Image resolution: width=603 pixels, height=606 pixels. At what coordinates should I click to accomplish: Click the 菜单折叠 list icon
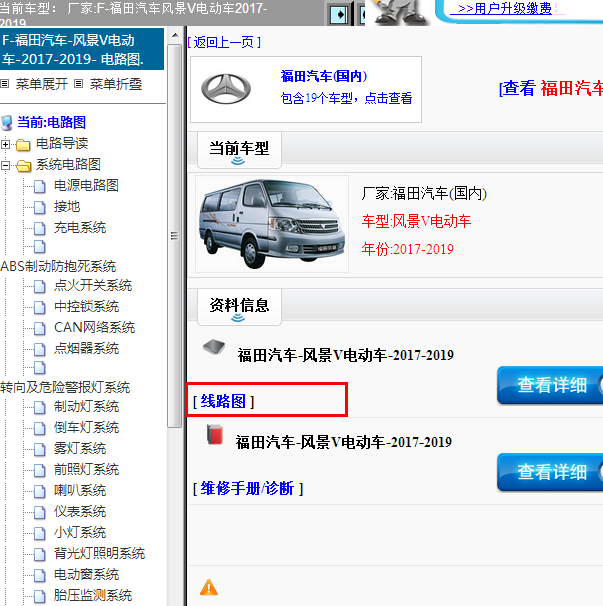coord(78,83)
